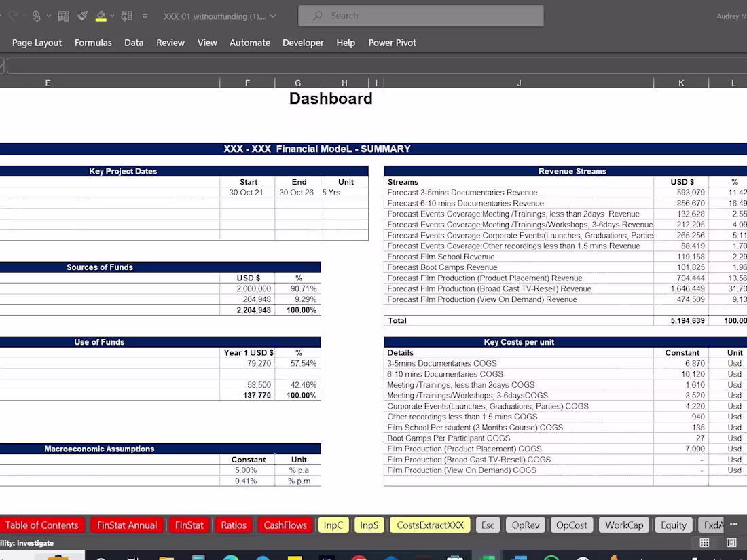
Task: Switch to FinStat Annual sheet
Action: click(127, 525)
